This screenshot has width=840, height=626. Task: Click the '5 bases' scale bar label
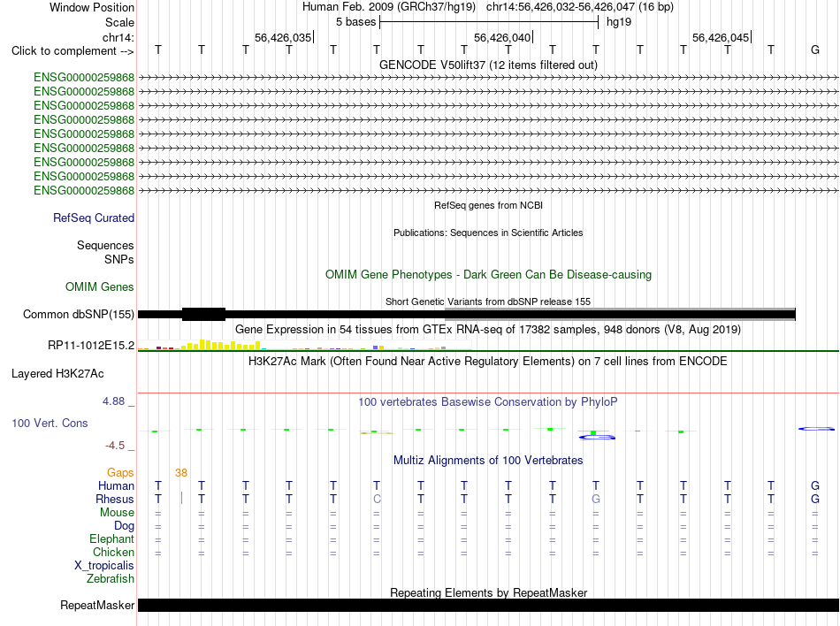[355, 22]
